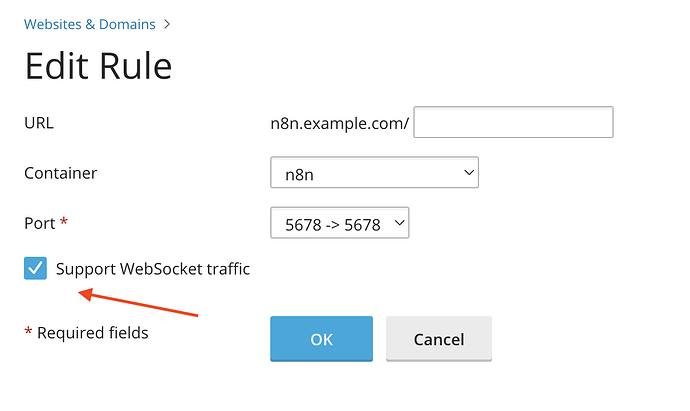Click the URL field label
The width and height of the screenshot is (690, 411).
[x=39, y=123]
